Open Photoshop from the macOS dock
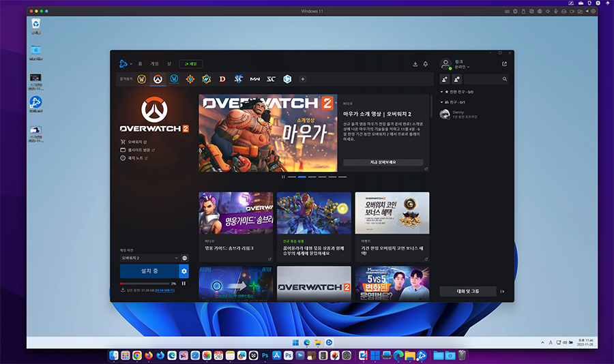Image resolution: width=614 pixels, height=364 pixels. [265, 355]
